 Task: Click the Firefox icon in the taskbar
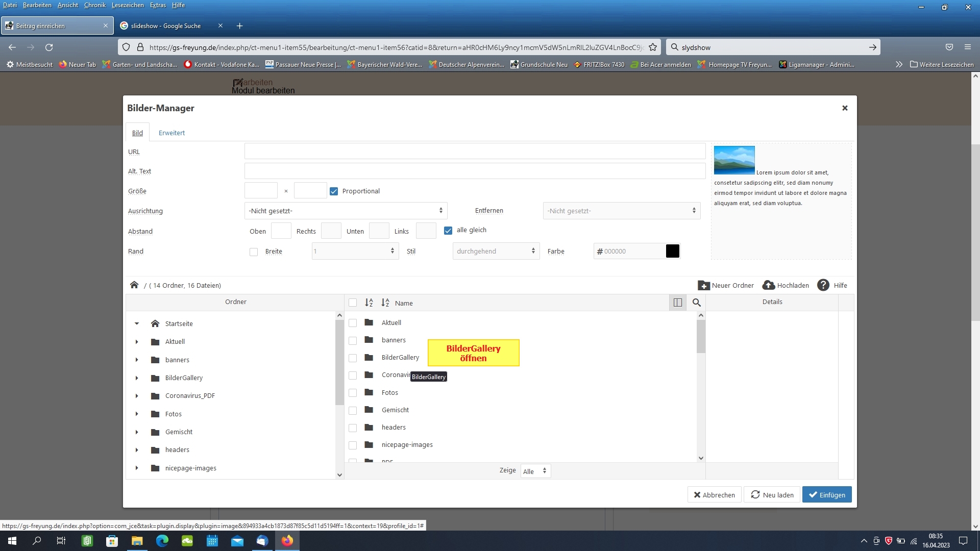point(287,541)
